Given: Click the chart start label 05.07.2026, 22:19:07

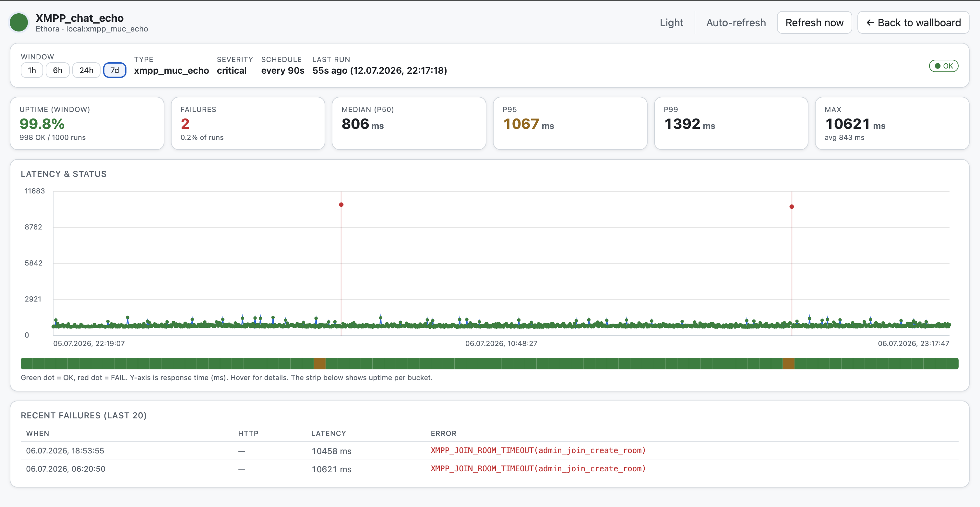Looking at the screenshot, I should pyautogui.click(x=89, y=344).
